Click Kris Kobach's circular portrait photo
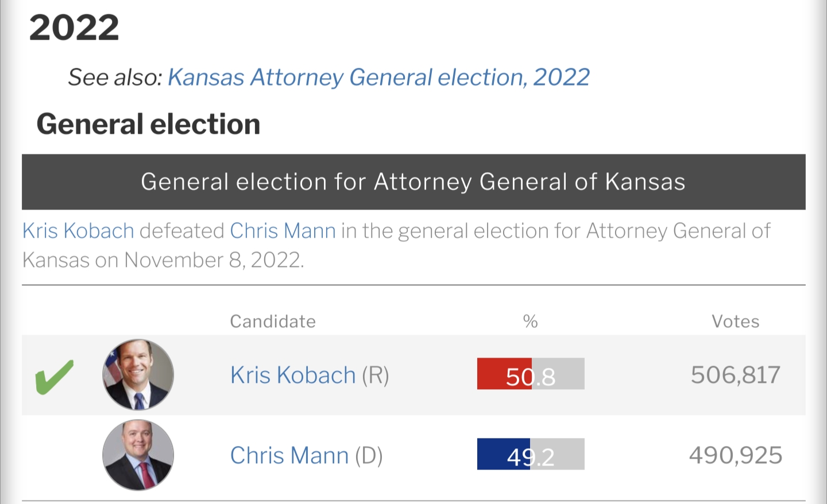The height and width of the screenshot is (504, 827). click(138, 374)
